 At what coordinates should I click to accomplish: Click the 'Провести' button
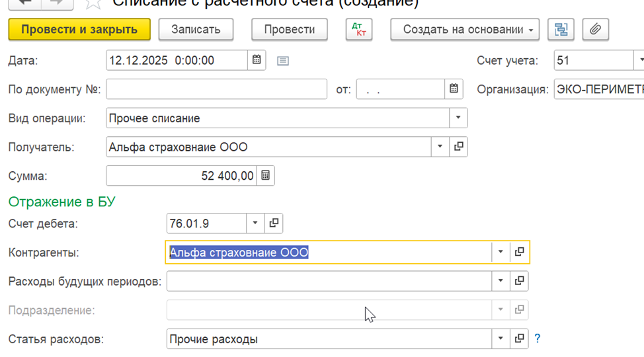[x=290, y=30]
